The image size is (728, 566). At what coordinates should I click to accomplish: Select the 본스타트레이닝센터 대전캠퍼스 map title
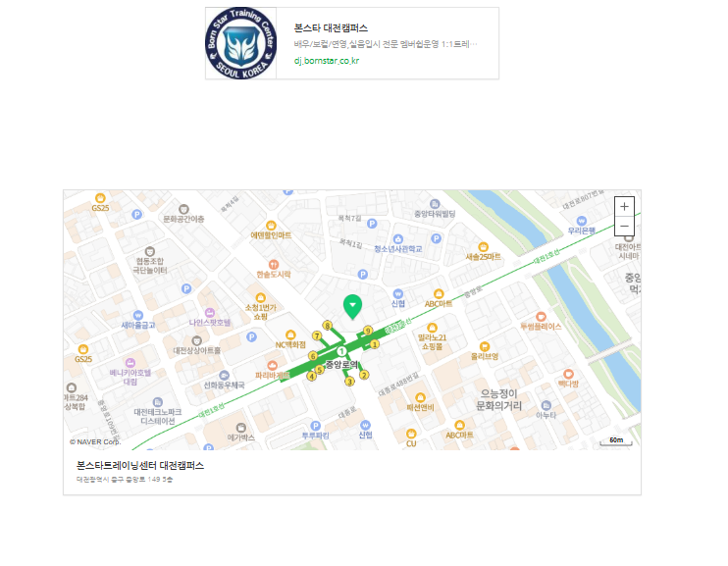point(140,465)
